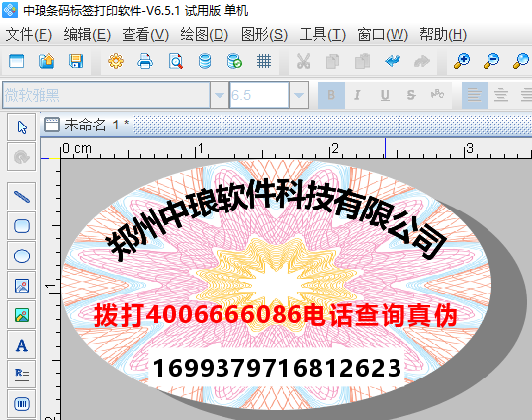Image resolution: width=532 pixels, height=420 pixels.
Task: Click the printer icon
Action: (145, 61)
